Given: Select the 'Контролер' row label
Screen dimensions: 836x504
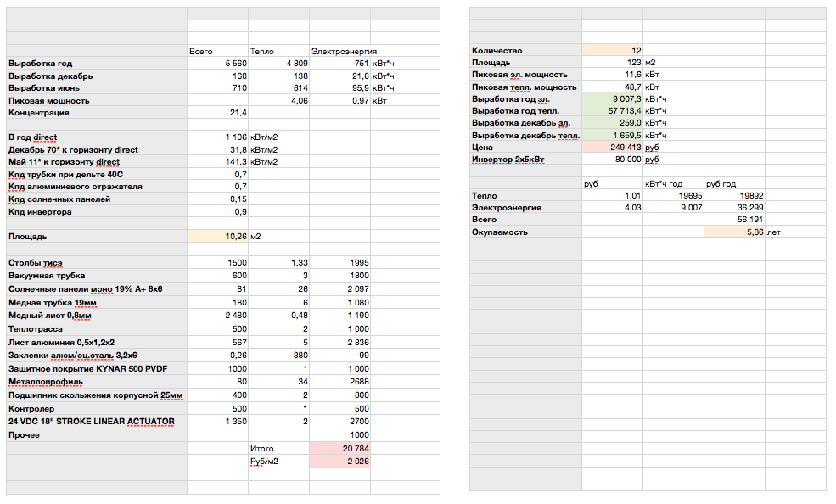Looking at the screenshot, I should click(x=31, y=409).
